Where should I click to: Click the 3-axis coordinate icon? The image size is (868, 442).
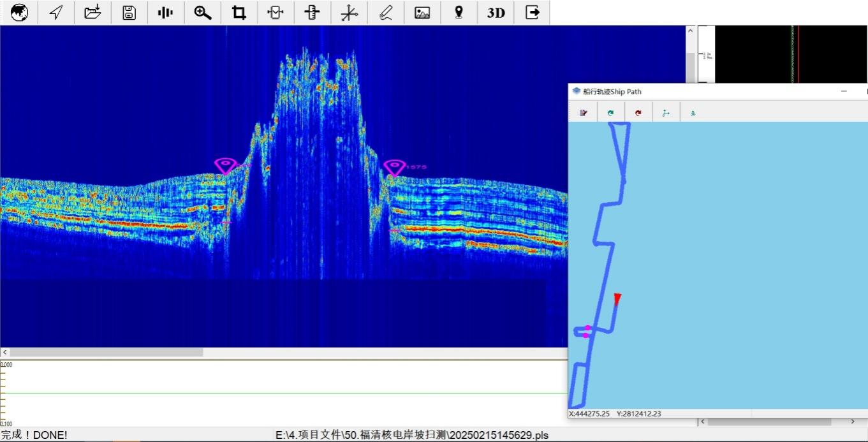pos(349,12)
